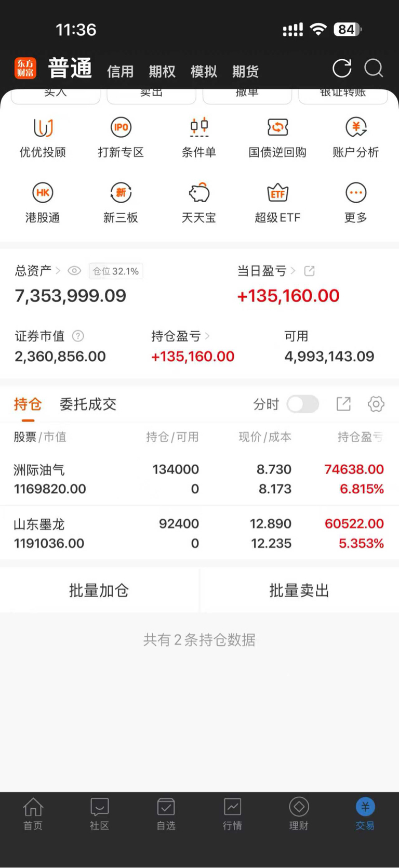The height and width of the screenshot is (868, 399).
Task: Open the 打新专区 IPO icon
Action: point(121,128)
